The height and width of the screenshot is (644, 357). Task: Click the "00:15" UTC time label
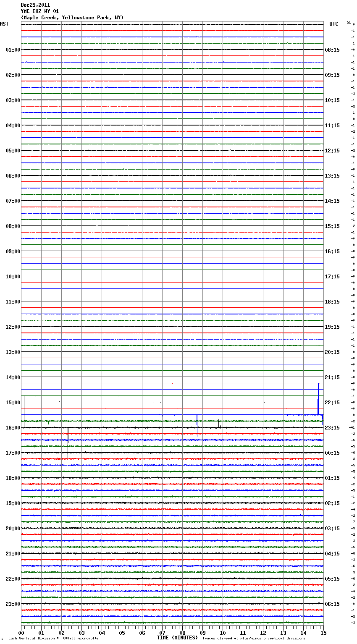tap(332, 453)
